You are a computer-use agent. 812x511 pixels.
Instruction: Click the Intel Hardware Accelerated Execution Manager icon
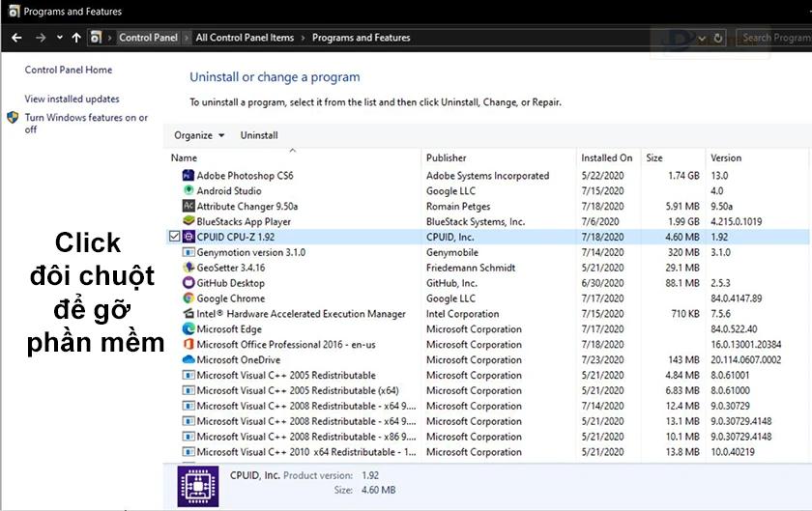(188, 314)
